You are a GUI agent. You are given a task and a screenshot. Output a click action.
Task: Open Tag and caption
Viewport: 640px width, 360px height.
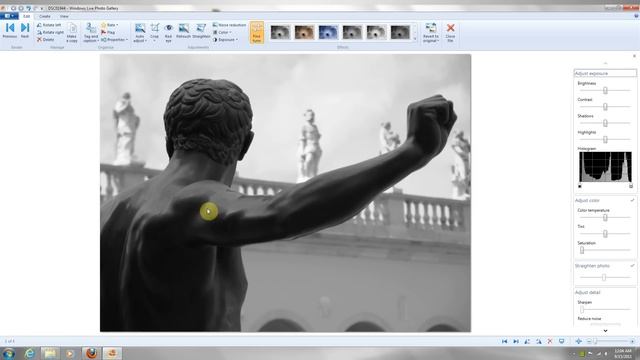tap(91, 33)
